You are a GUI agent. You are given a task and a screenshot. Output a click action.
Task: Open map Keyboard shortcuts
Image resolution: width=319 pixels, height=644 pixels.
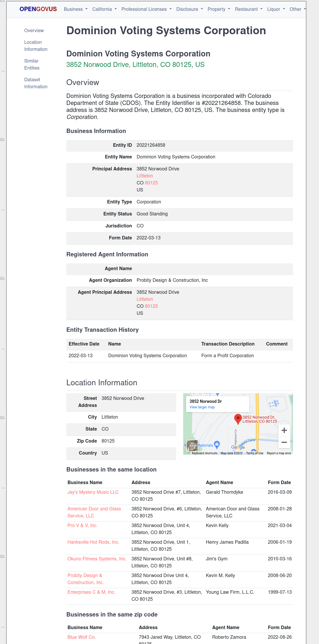click(204, 453)
